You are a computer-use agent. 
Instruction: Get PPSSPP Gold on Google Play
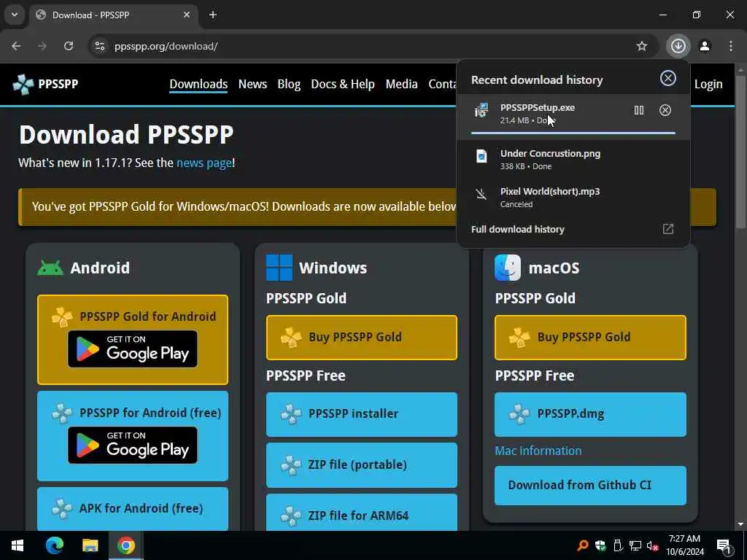coord(133,349)
